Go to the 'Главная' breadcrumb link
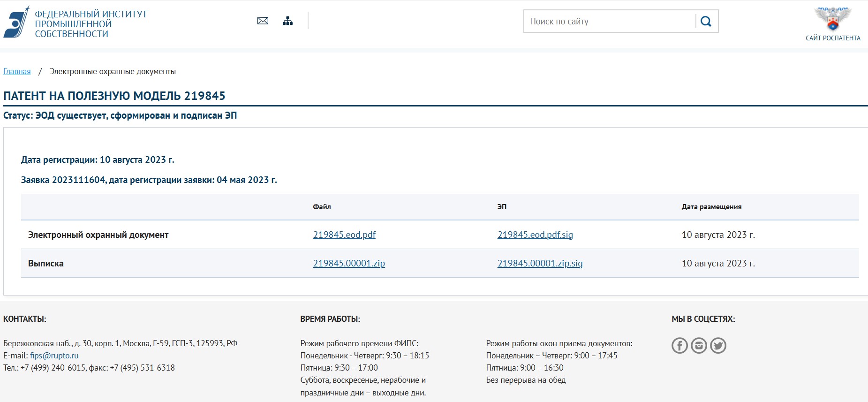This screenshot has height=402, width=868. pyautogui.click(x=17, y=71)
